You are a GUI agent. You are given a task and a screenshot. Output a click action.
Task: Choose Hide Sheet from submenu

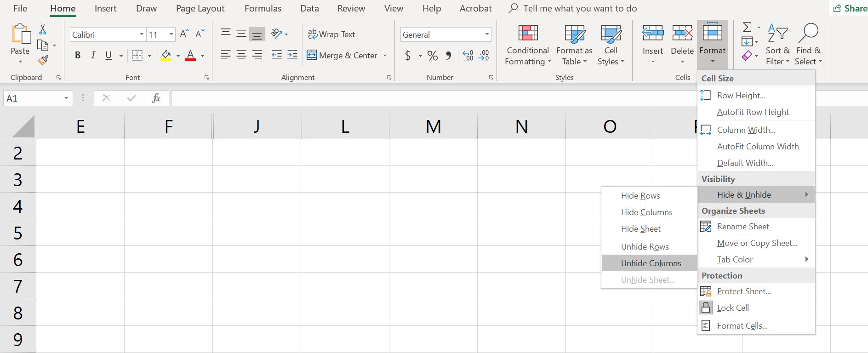point(649,229)
